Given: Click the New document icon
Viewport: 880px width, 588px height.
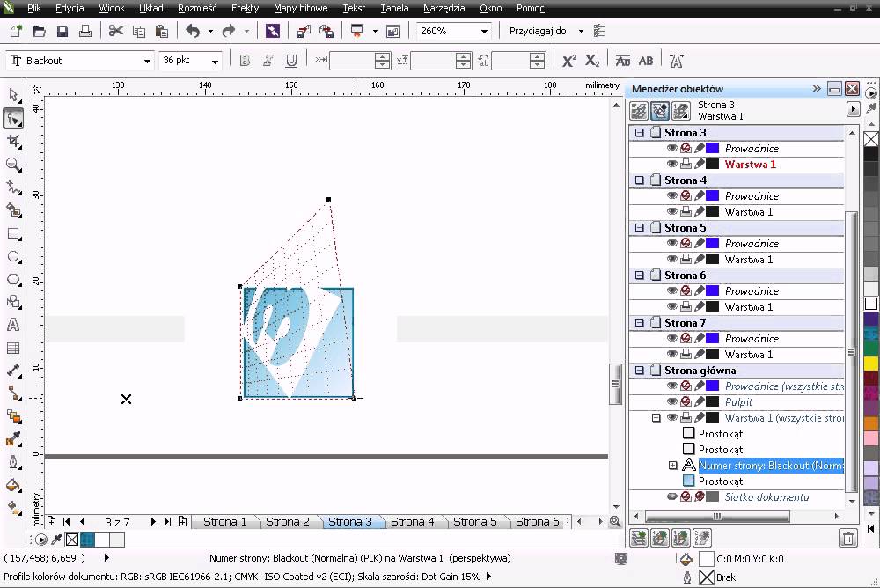Looking at the screenshot, I should (x=16, y=31).
